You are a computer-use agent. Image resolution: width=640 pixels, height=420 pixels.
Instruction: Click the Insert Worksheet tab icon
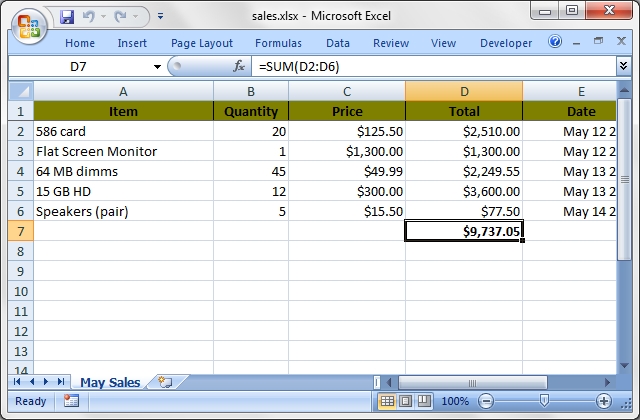click(165, 382)
